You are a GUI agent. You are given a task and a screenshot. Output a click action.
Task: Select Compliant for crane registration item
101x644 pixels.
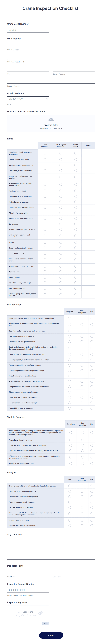[x=70, y=317]
